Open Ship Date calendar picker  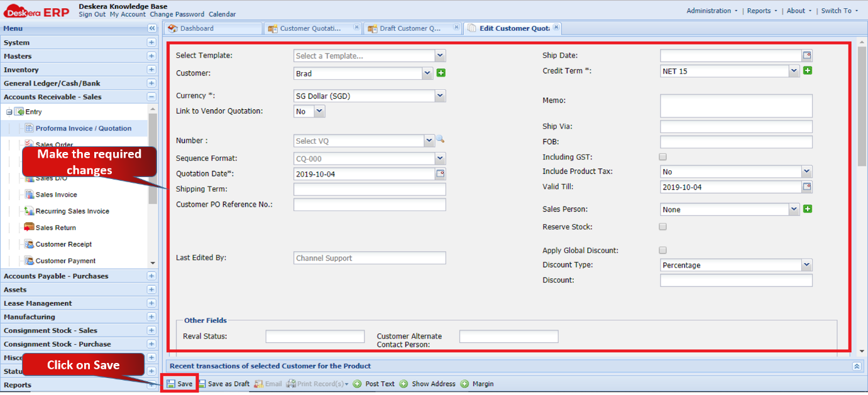click(807, 55)
